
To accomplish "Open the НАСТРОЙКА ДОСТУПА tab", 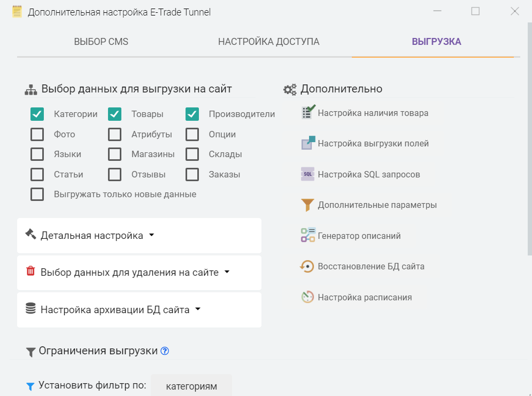I will [268, 42].
